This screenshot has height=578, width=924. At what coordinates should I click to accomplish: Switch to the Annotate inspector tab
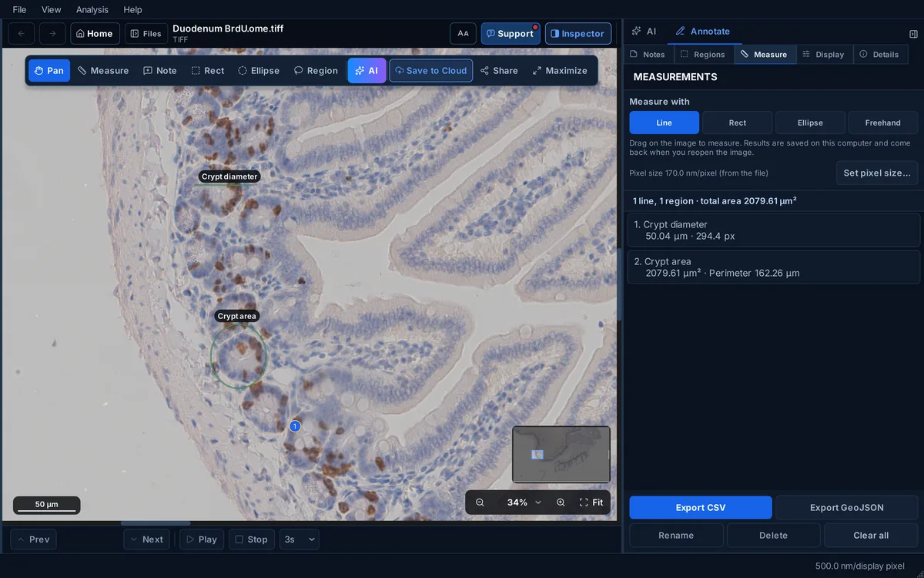pos(702,32)
